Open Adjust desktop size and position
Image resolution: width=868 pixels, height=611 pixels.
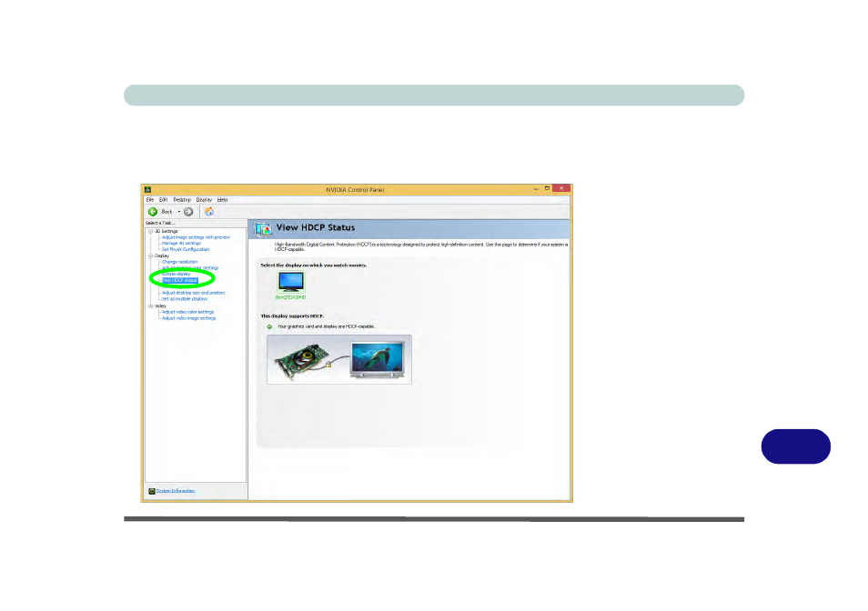[193, 293]
